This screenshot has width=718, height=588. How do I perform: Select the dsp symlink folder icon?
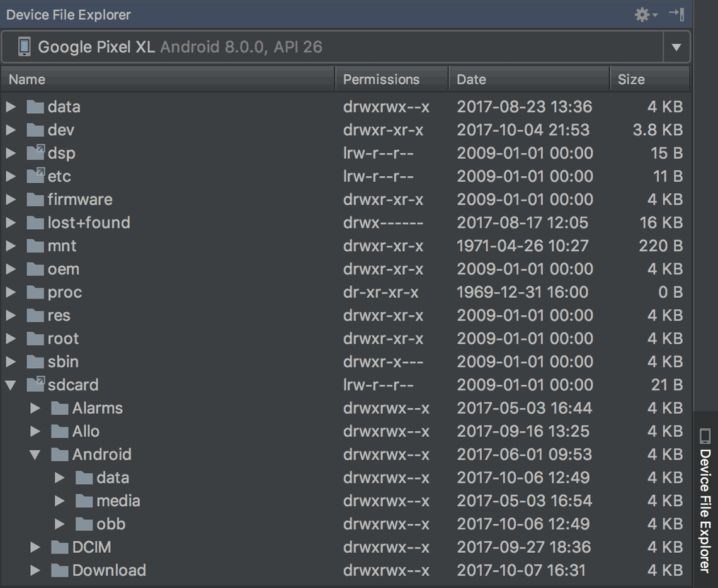[35, 153]
